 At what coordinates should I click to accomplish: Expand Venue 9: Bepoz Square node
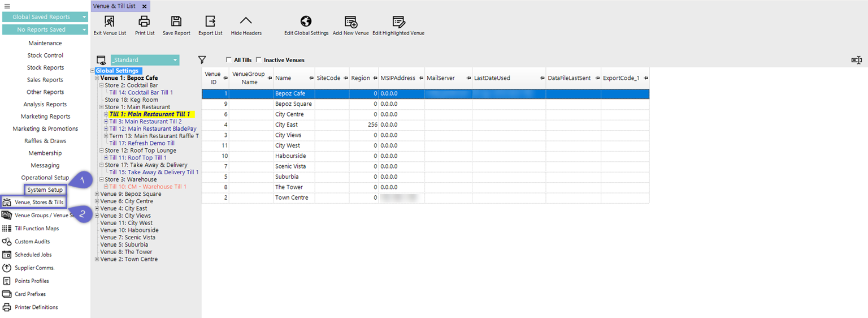pos(97,194)
